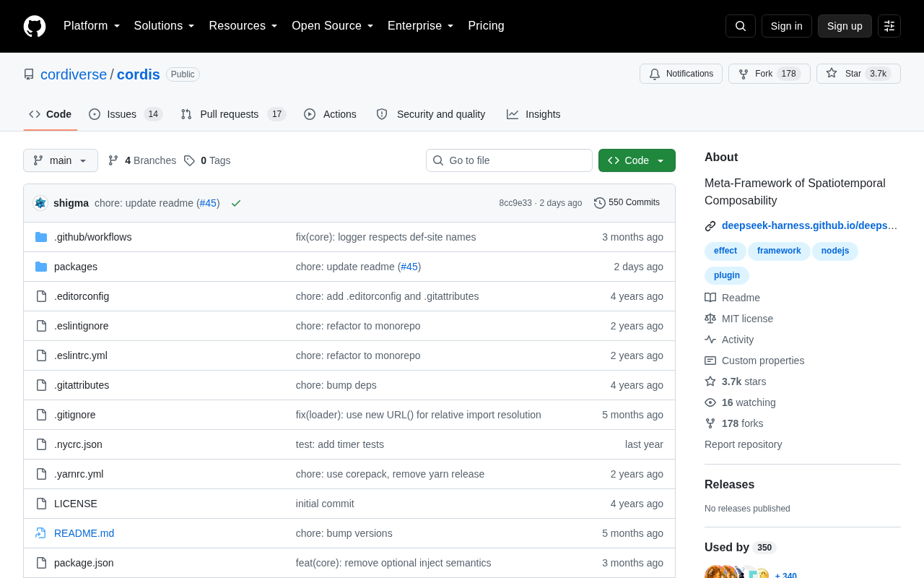Select the symlink file icon beside README.md
This screenshot has height=578, width=924.
click(x=41, y=533)
